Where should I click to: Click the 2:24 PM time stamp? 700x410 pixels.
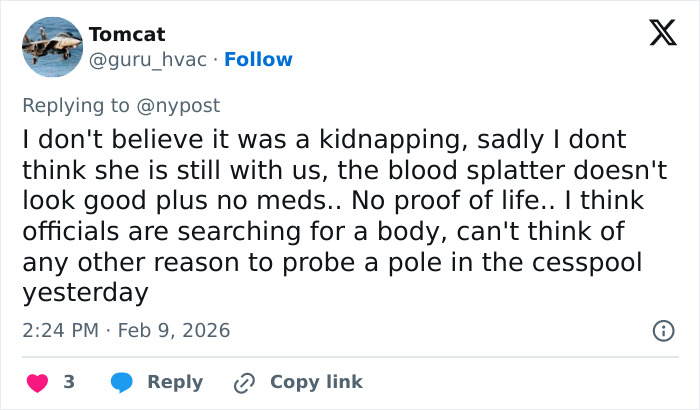60,330
